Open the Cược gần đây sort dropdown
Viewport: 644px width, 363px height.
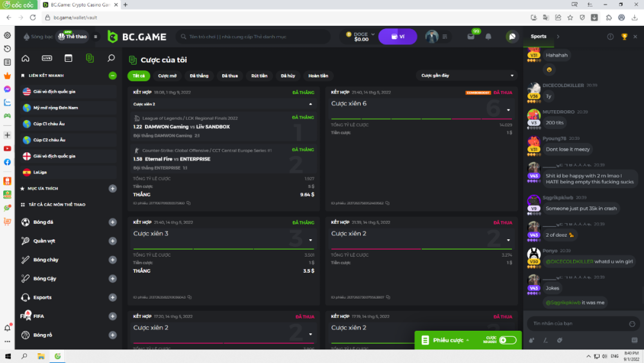pyautogui.click(x=467, y=75)
